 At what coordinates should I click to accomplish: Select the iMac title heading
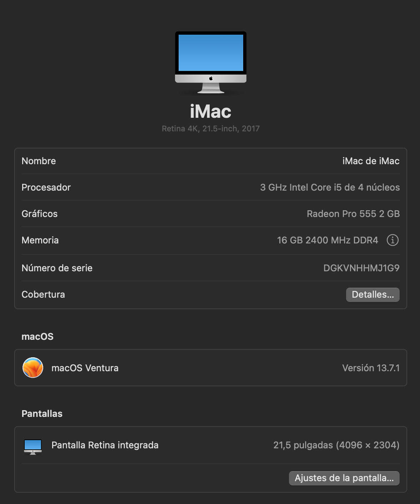210,112
